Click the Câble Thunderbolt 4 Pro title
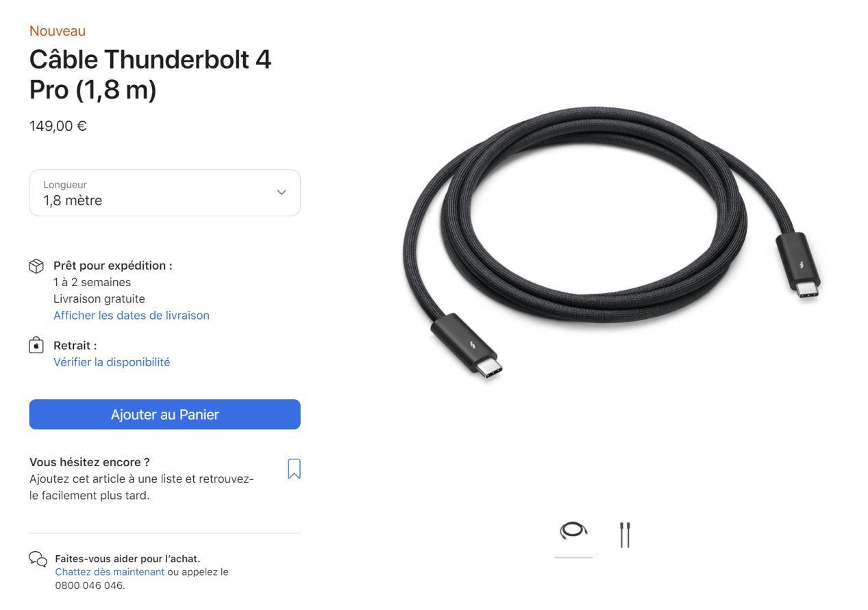Viewport: 868px width, 610px height. (x=150, y=75)
